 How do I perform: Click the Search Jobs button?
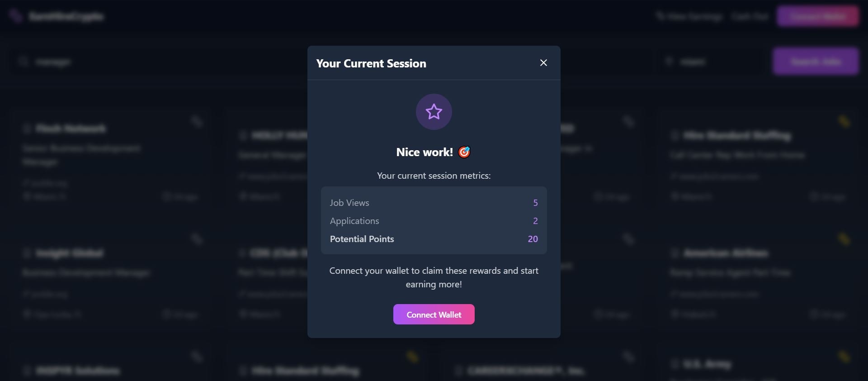coord(816,61)
